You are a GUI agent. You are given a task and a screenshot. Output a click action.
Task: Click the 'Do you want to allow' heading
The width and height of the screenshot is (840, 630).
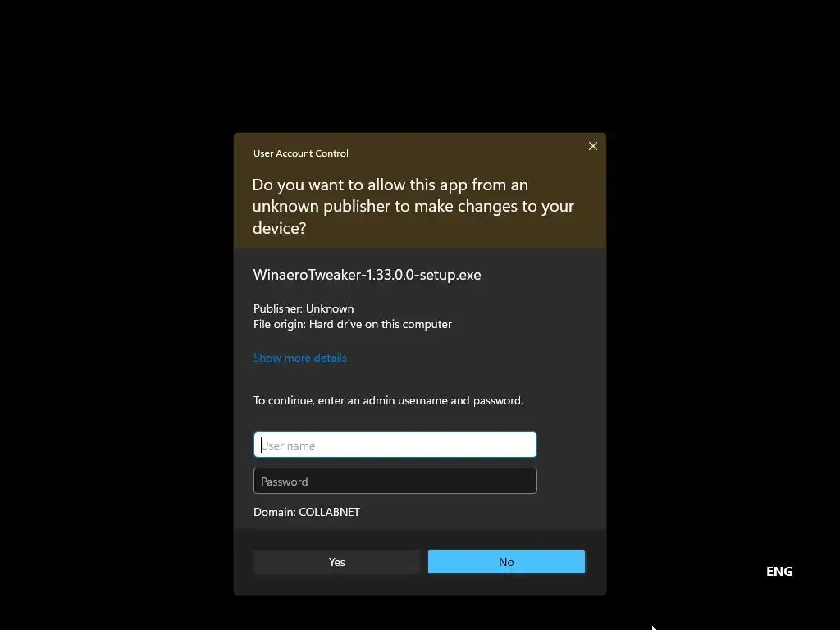[x=413, y=206]
